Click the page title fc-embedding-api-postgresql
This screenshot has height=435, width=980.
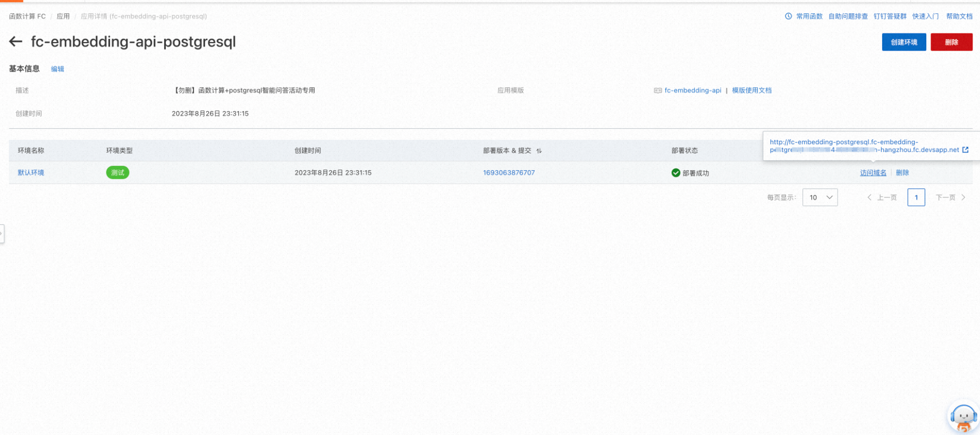[133, 41]
